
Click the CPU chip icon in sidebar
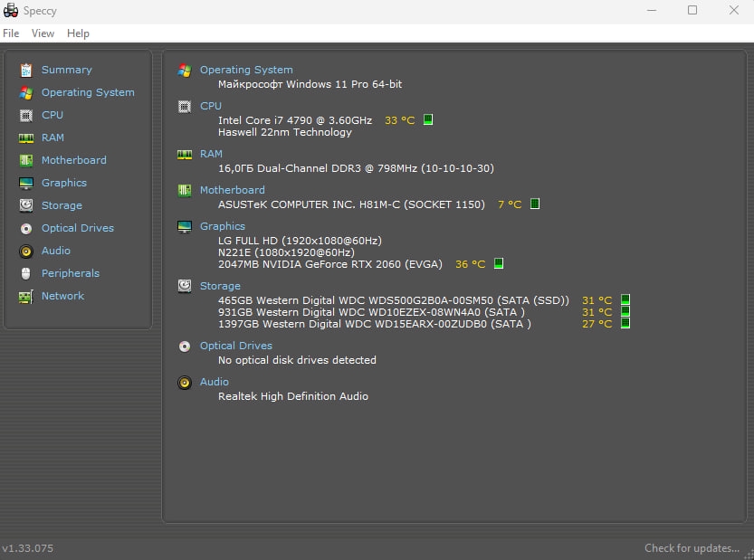coord(26,116)
